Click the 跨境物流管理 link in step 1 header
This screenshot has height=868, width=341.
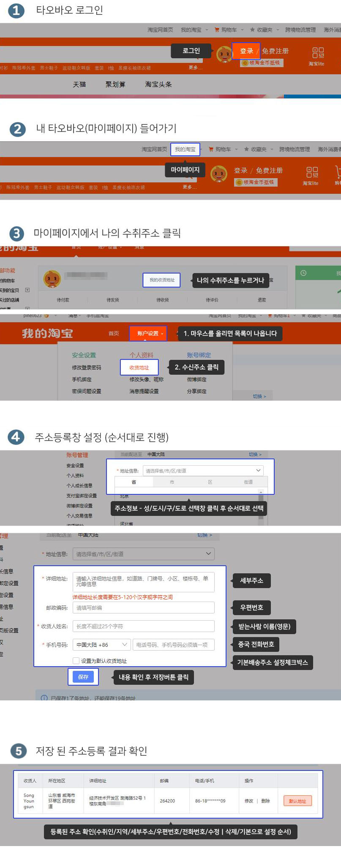[300, 30]
